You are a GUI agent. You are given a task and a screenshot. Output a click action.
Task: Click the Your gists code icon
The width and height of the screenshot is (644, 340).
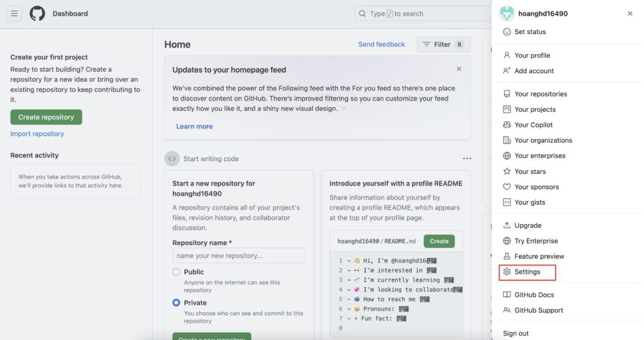[507, 202]
